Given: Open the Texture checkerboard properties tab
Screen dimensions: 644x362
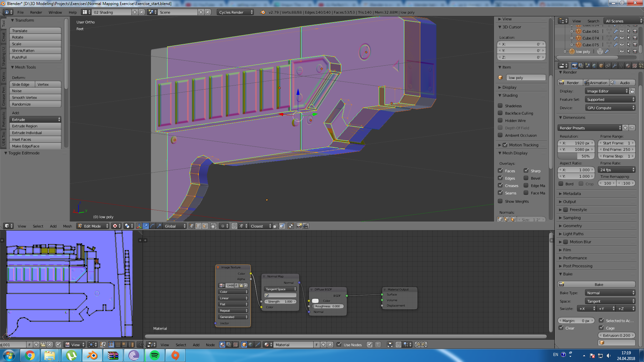Looking at the screenshot, I should [634, 66].
